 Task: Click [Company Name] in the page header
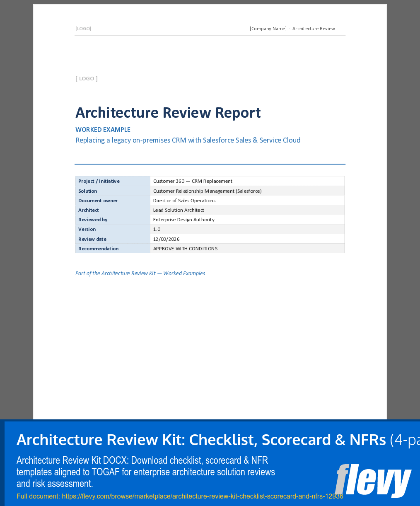pos(268,29)
